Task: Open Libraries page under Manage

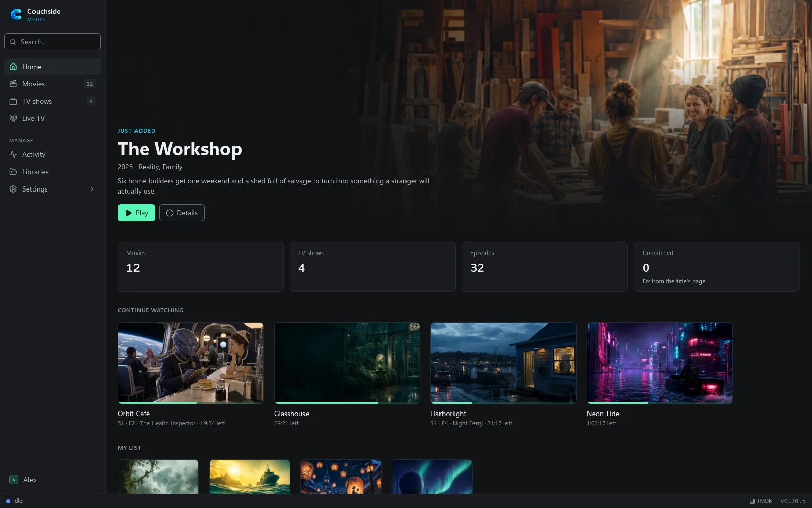Action: [52, 172]
